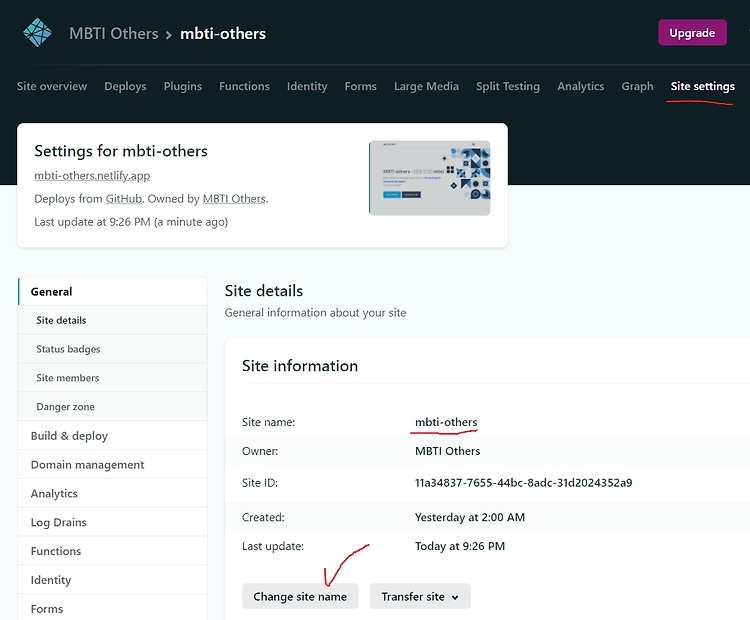Open the Transfer site dropdown
750x620 pixels.
tap(420, 596)
